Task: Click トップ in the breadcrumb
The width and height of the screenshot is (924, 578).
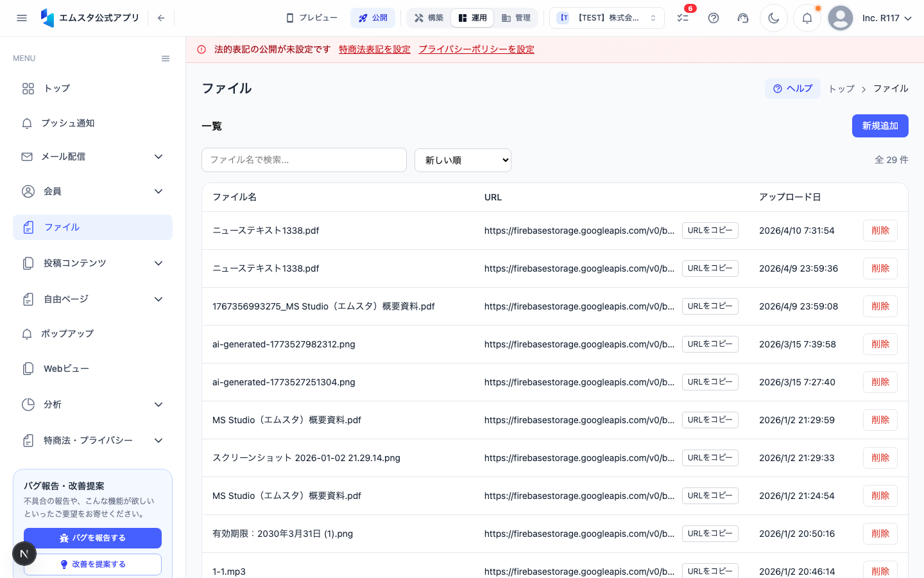Action: (x=841, y=89)
